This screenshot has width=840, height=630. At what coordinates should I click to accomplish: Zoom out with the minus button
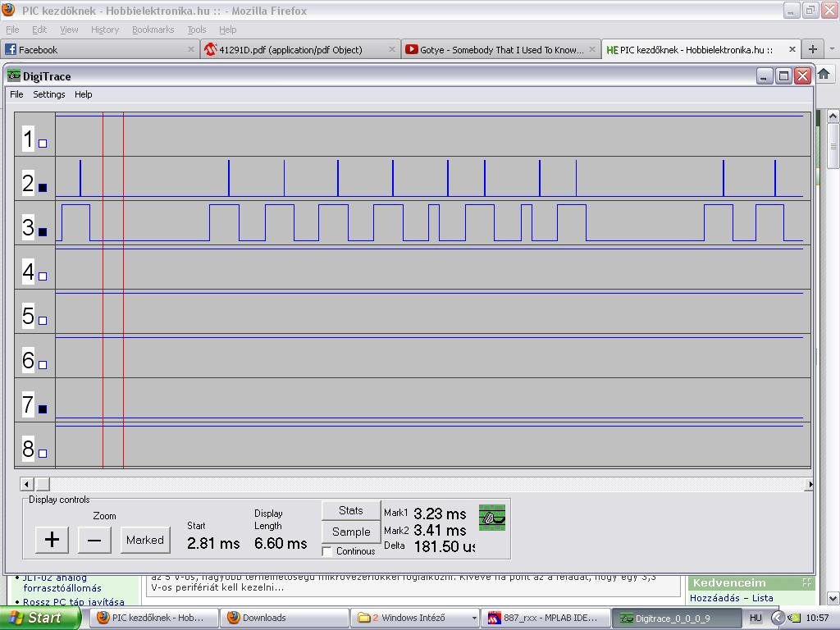[x=94, y=540]
